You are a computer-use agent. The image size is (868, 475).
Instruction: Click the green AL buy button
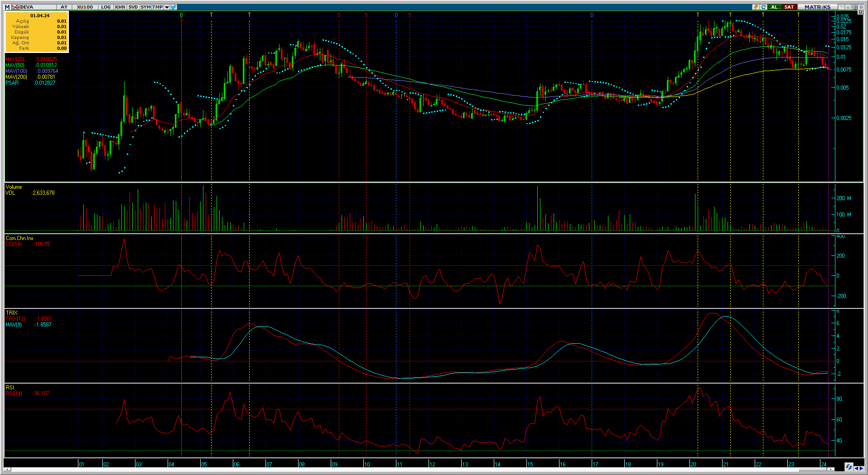click(x=774, y=7)
